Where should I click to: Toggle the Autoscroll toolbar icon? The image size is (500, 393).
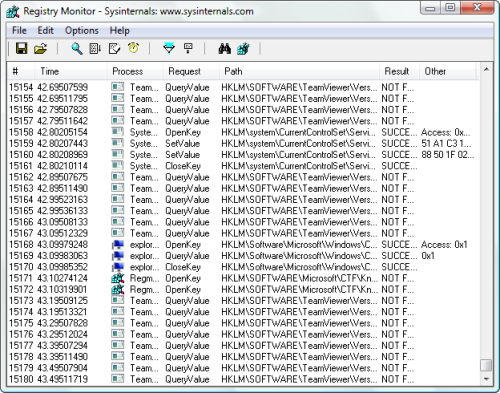[95, 49]
